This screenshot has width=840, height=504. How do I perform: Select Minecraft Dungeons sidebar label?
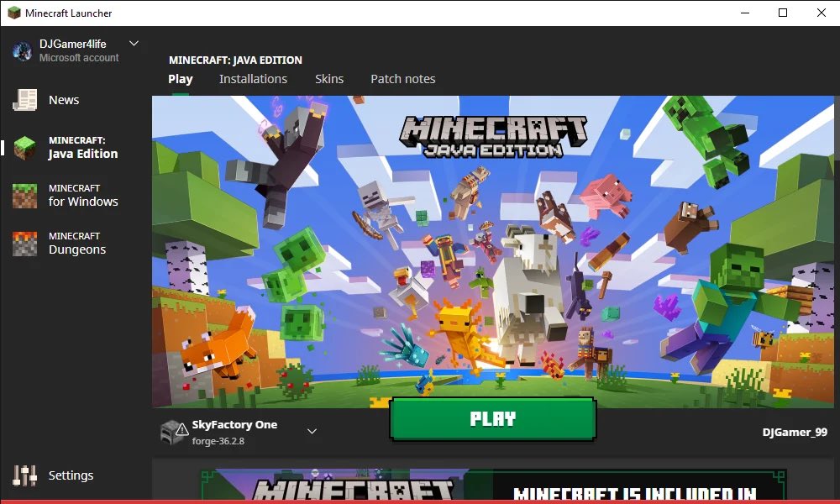click(77, 244)
